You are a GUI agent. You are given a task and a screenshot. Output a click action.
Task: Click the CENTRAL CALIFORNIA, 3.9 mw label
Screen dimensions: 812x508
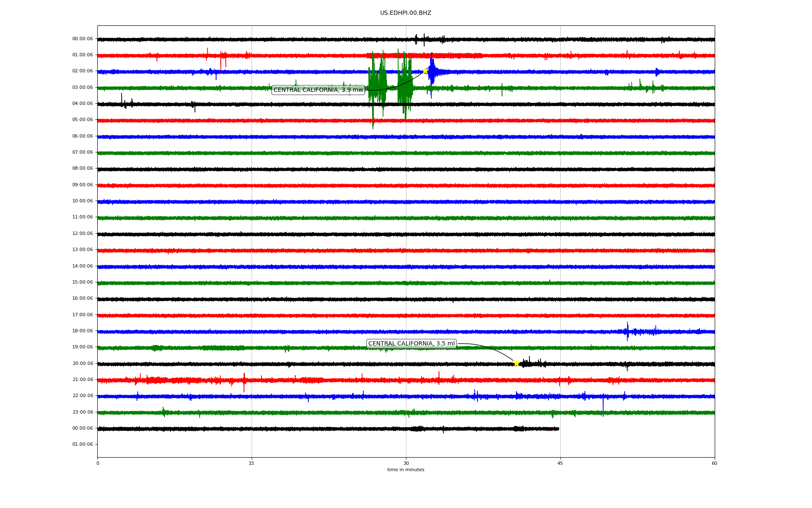[x=318, y=90]
